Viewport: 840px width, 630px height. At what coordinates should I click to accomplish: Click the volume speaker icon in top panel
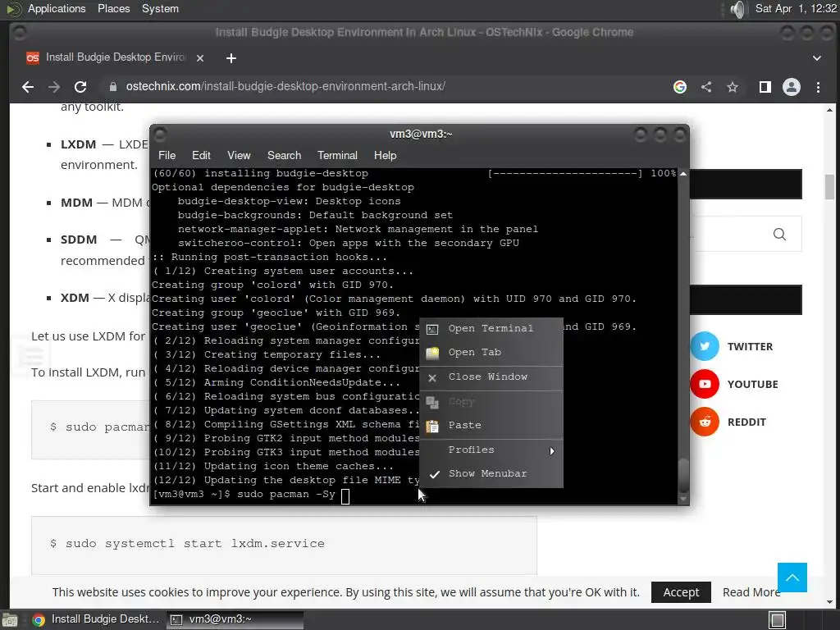[738, 9]
